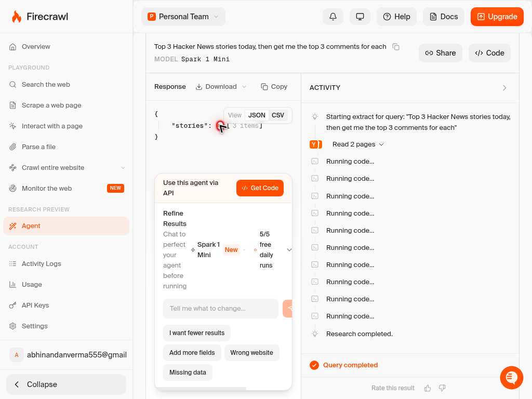
Task: Click the Interact cursor icon
Action: pos(12,126)
